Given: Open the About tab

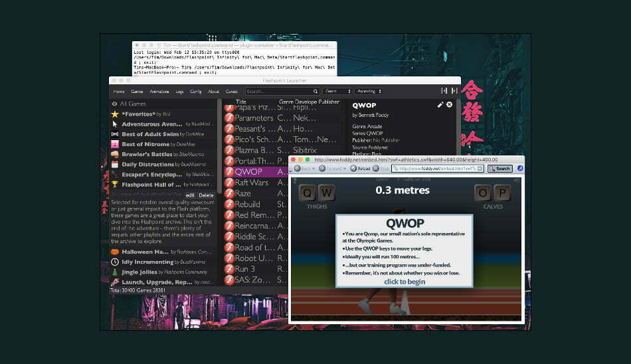Looking at the screenshot, I should point(213,92).
